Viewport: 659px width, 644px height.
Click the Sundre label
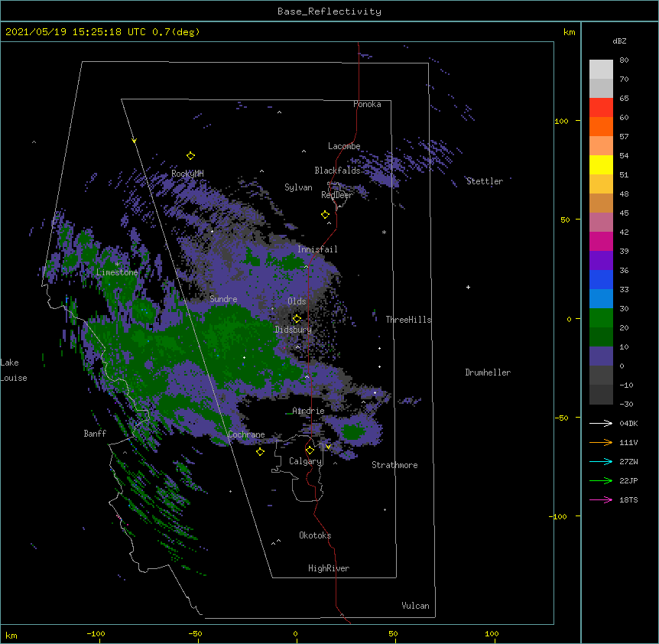[x=223, y=299]
